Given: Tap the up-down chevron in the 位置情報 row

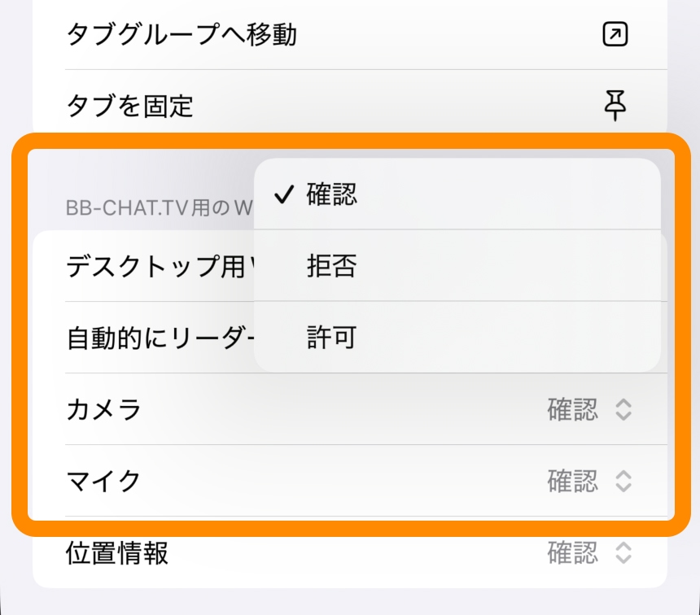Looking at the screenshot, I should click(x=623, y=554).
